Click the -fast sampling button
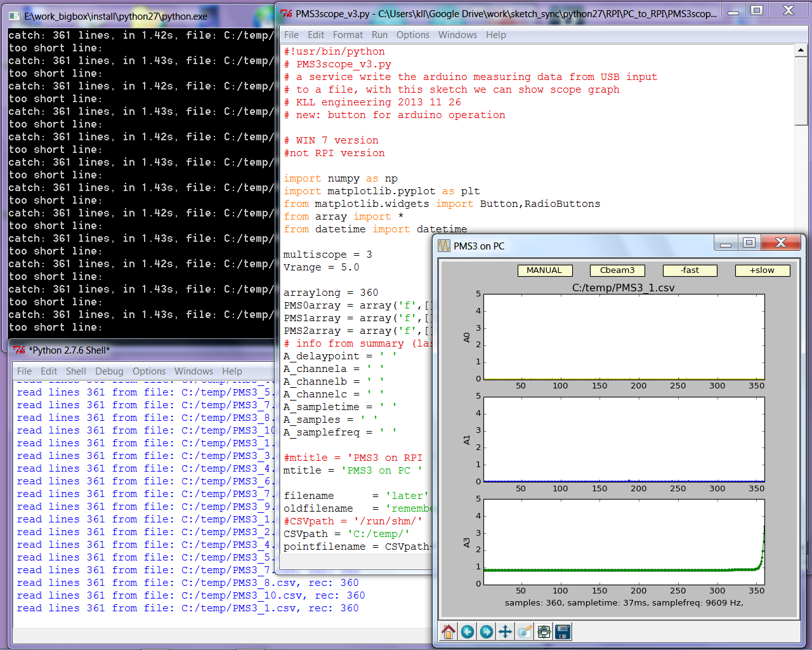Viewport: 812px width, 650px height. click(690, 270)
